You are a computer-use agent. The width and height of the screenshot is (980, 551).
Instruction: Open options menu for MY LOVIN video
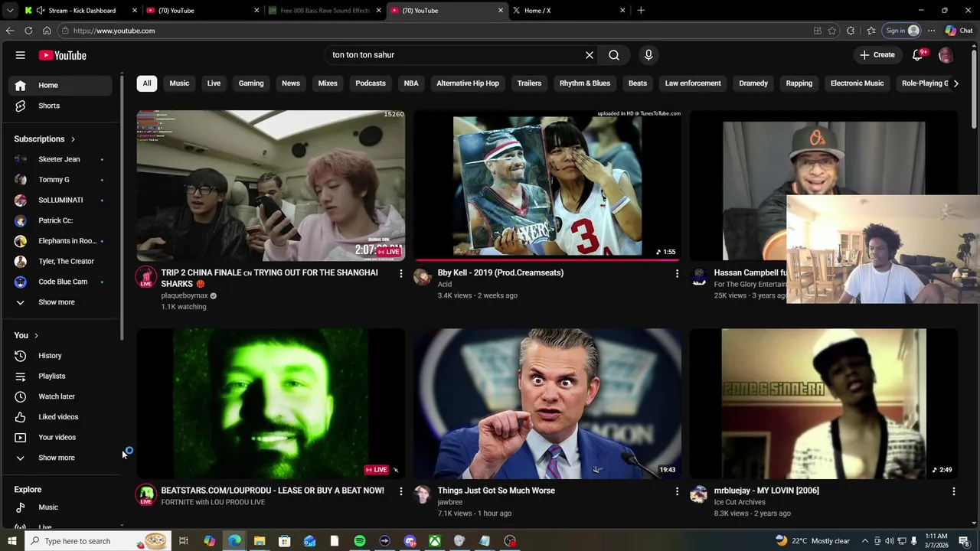[x=953, y=491]
